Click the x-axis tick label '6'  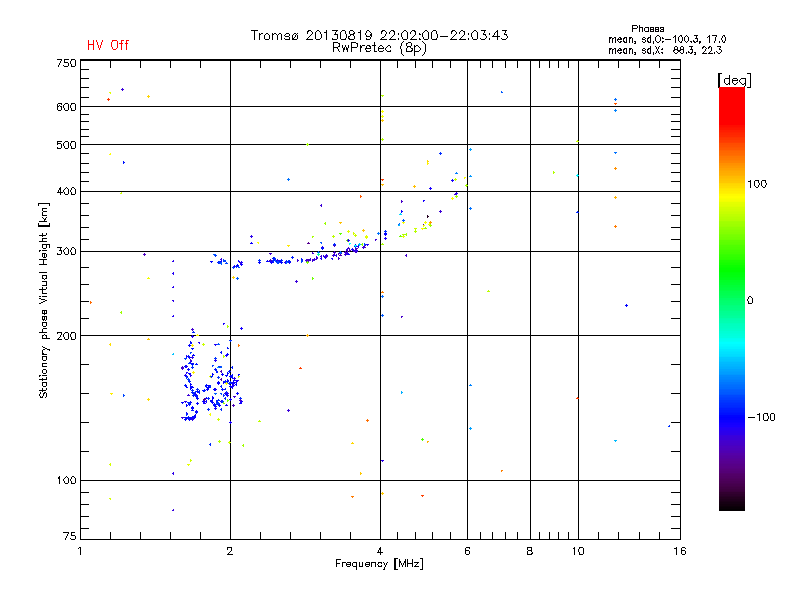[x=467, y=551]
